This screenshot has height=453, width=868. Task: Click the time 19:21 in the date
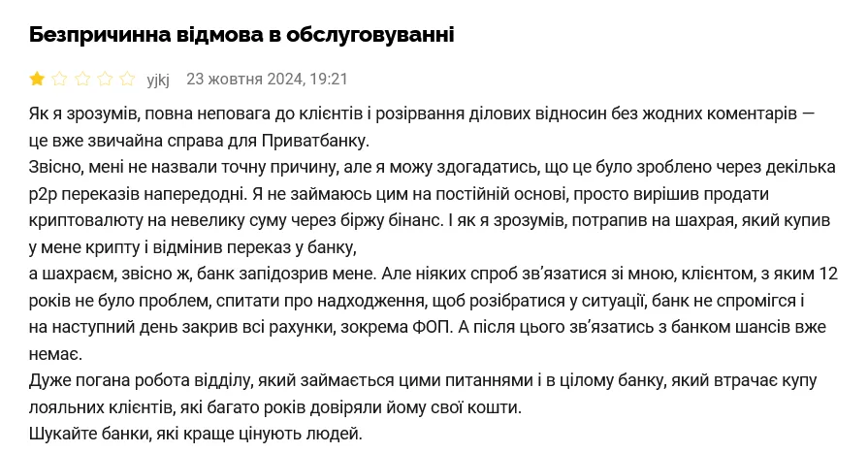330,79
